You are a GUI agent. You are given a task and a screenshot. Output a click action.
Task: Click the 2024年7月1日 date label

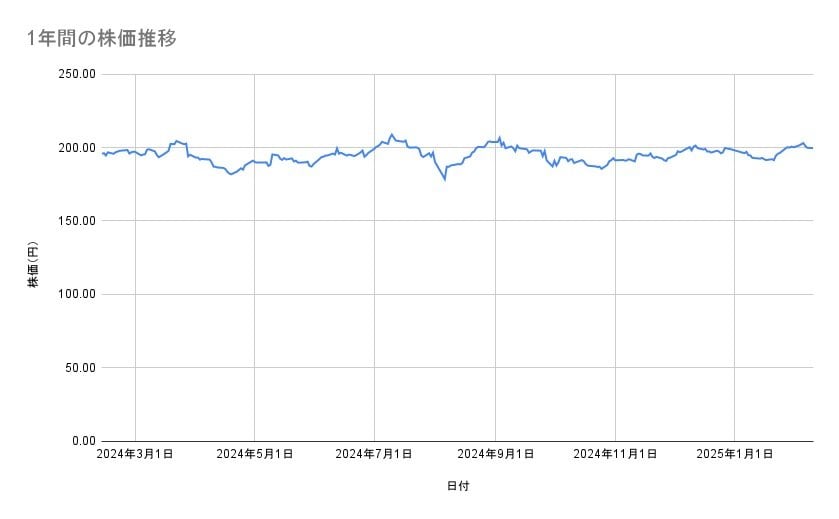(375, 454)
